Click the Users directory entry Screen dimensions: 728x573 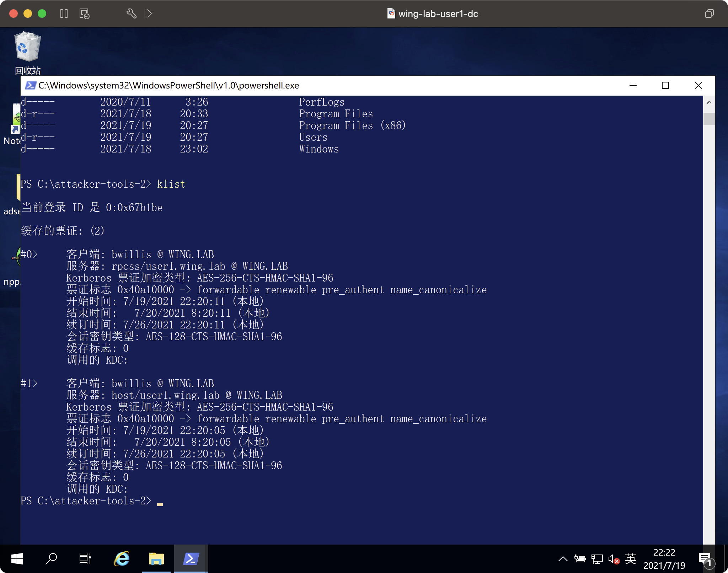tap(313, 137)
